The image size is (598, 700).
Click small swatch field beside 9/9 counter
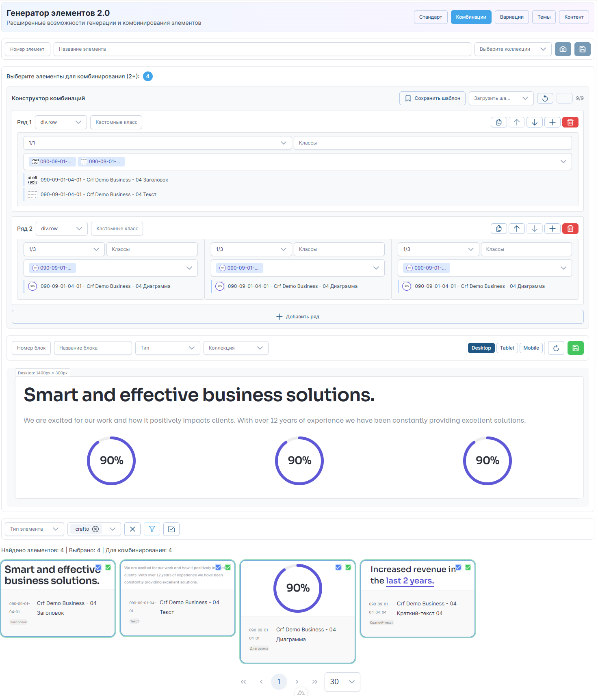click(565, 98)
